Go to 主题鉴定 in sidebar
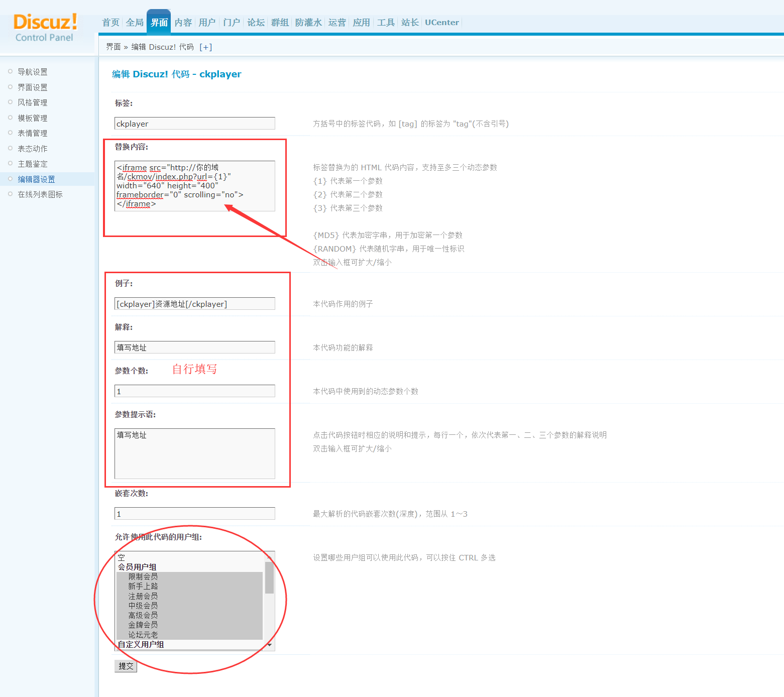 (x=33, y=164)
